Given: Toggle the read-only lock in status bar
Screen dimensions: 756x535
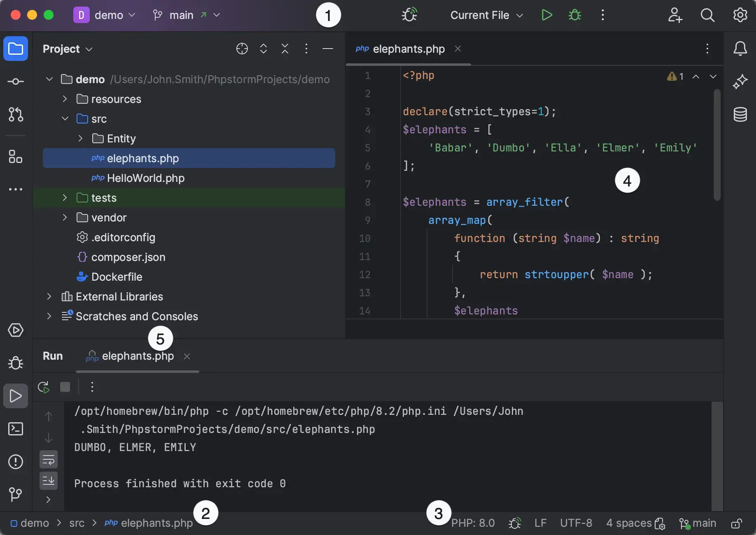Looking at the screenshot, I should tap(736, 523).
